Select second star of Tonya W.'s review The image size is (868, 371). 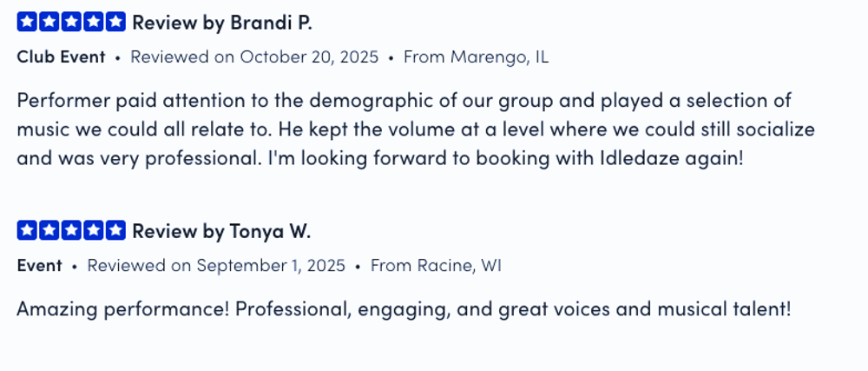click(49, 230)
